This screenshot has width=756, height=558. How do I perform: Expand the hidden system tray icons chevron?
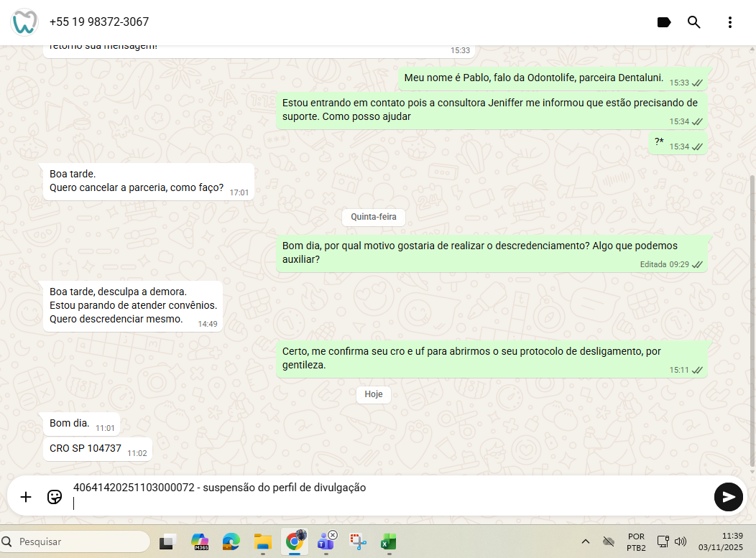click(x=585, y=541)
